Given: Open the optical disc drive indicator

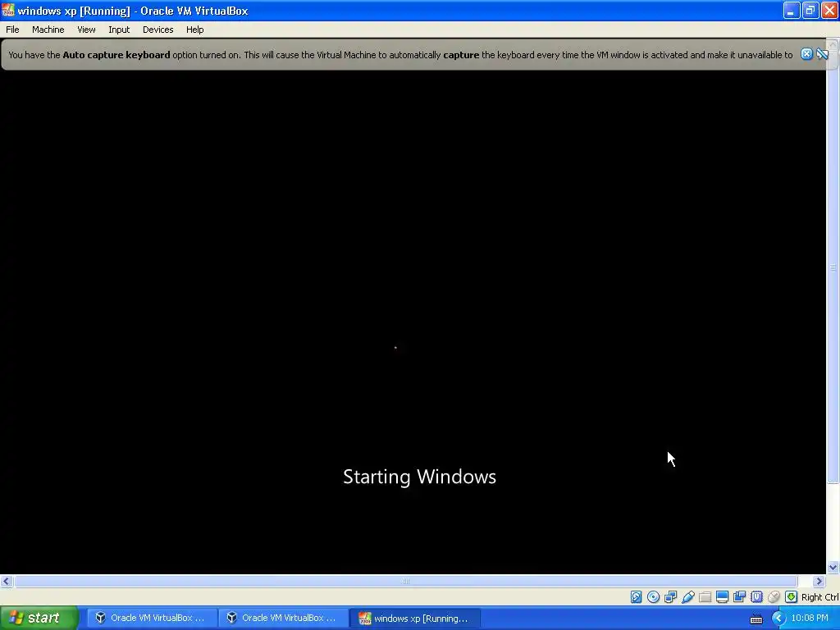Looking at the screenshot, I should 653,597.
